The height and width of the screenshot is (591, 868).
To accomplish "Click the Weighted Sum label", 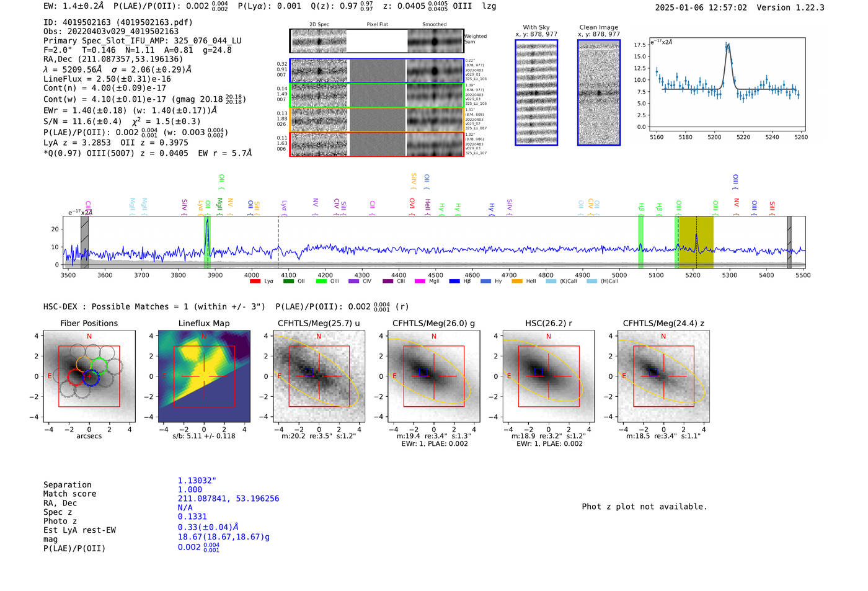I will [x=476, y=39].
